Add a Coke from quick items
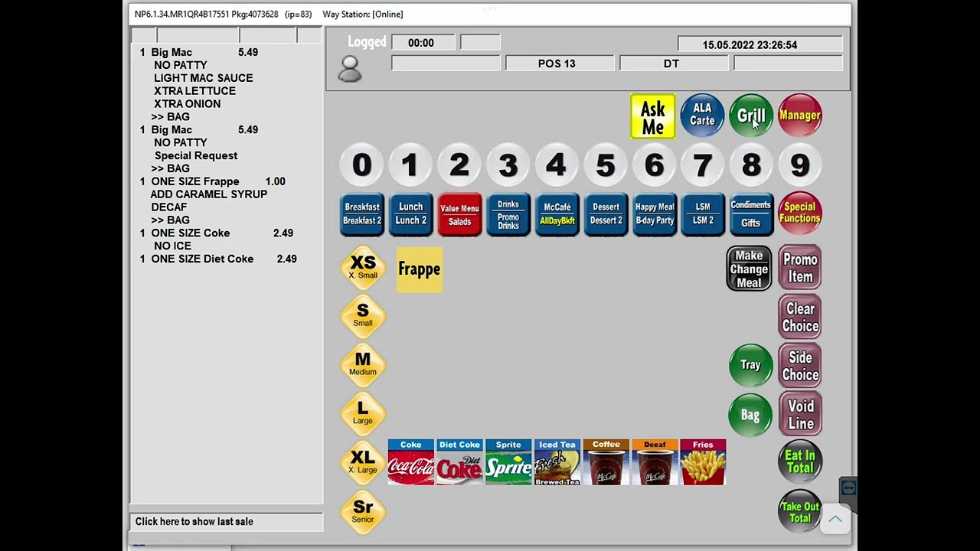This screenshot has width=980, height=551. [x=411, y=462]
